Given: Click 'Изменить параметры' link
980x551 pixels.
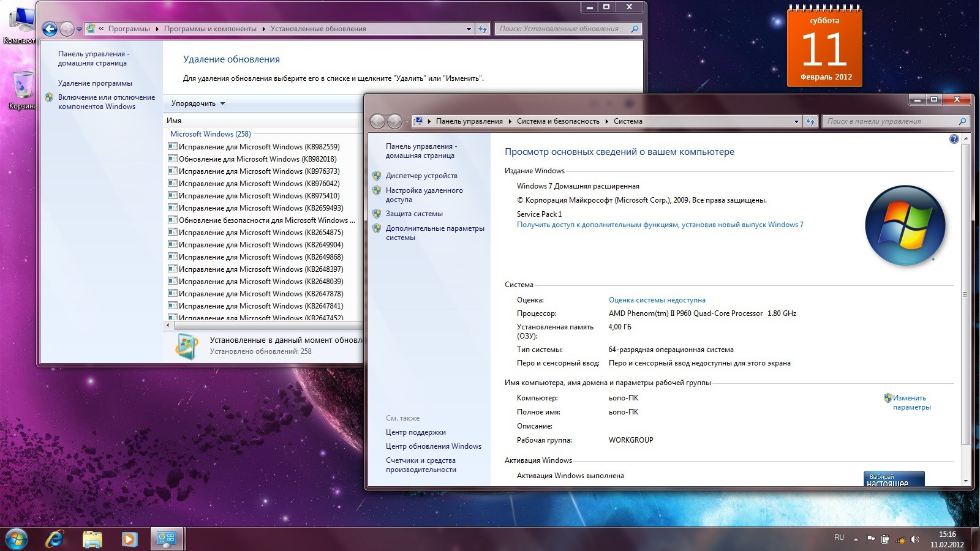Looking at the screenshot, I should [x=911, y=402].
